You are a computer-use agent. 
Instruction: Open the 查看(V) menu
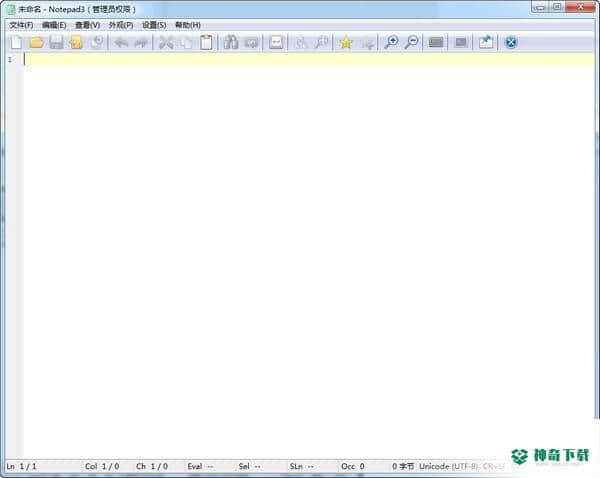(x=87, y=25)
